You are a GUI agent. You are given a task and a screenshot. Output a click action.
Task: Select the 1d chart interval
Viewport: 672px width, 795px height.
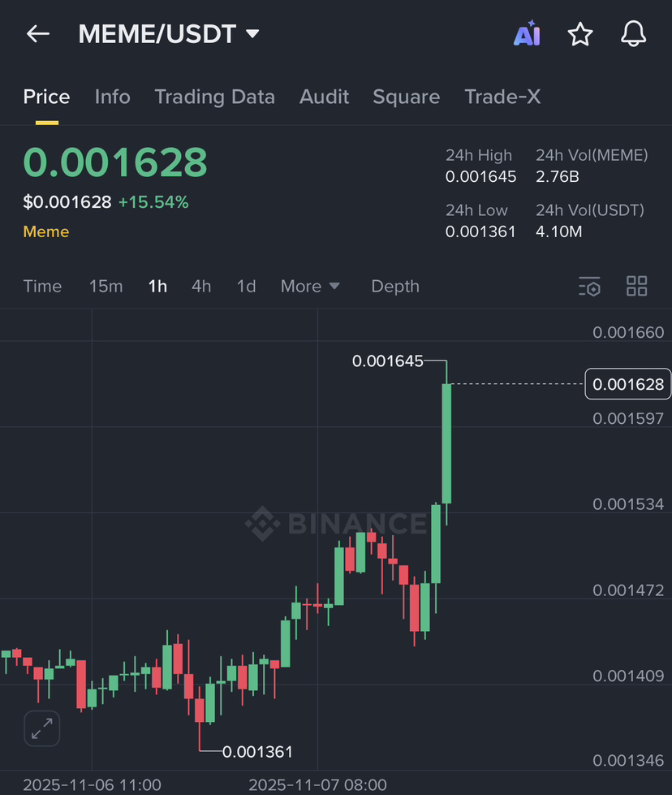click(246, 286)
